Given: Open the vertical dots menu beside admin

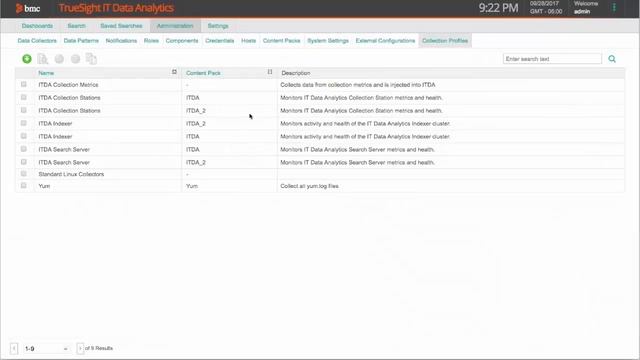Looking at the screenshot, I should pyautogui.click(x=614, y=7).
